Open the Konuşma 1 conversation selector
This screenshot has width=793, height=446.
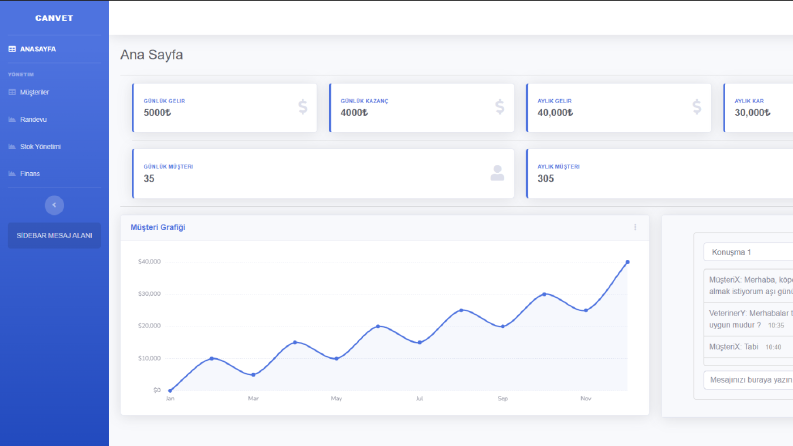748,252
